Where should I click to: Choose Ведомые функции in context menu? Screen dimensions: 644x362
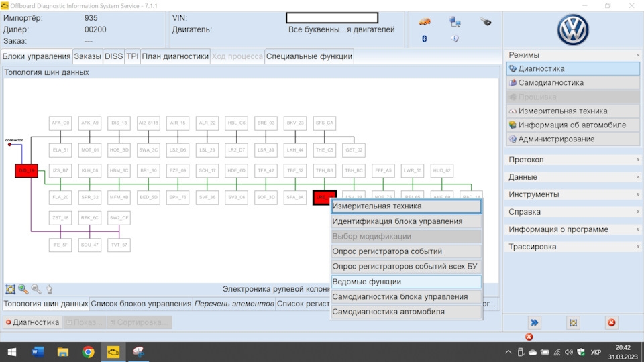point(407,282)
